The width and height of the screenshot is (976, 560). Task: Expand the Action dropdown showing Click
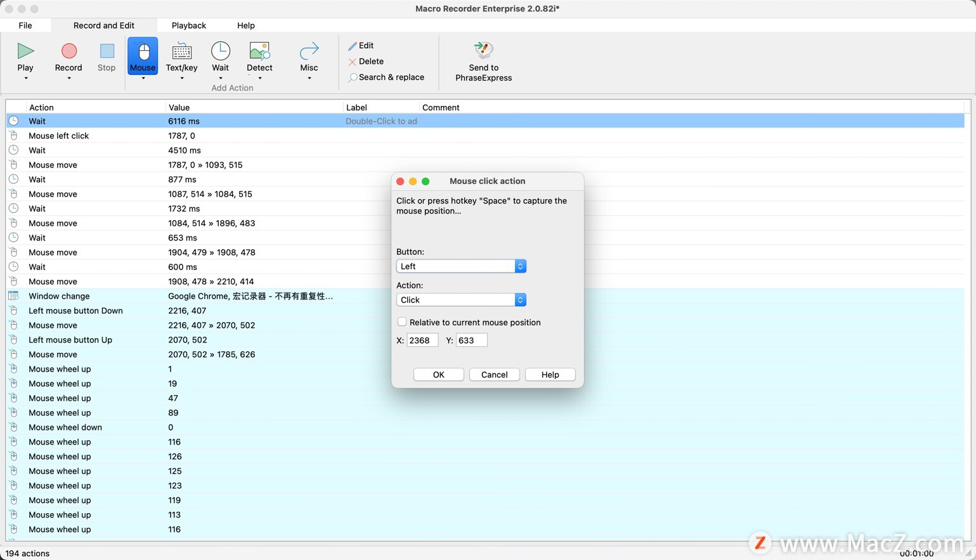(461, 300)
